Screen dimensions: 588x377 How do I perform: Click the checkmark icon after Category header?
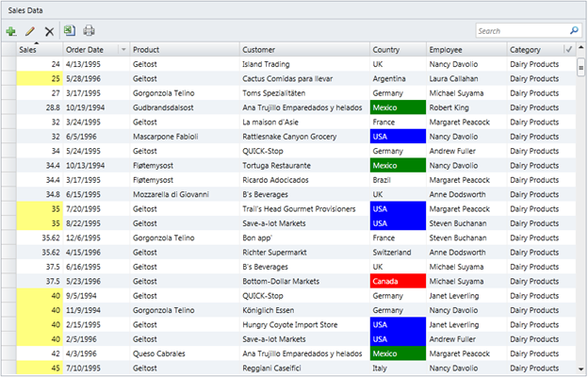click(568, 49)
